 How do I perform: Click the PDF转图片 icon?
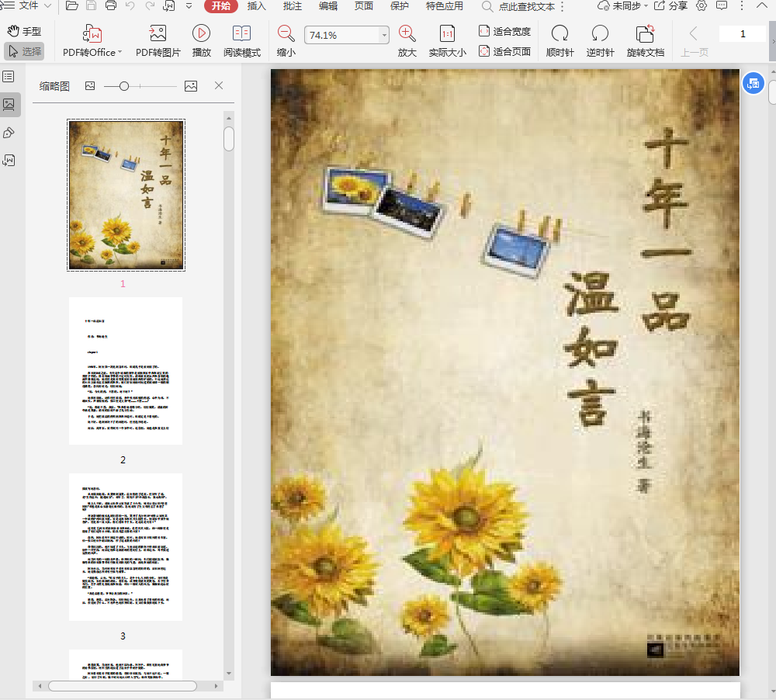point(158,34)
